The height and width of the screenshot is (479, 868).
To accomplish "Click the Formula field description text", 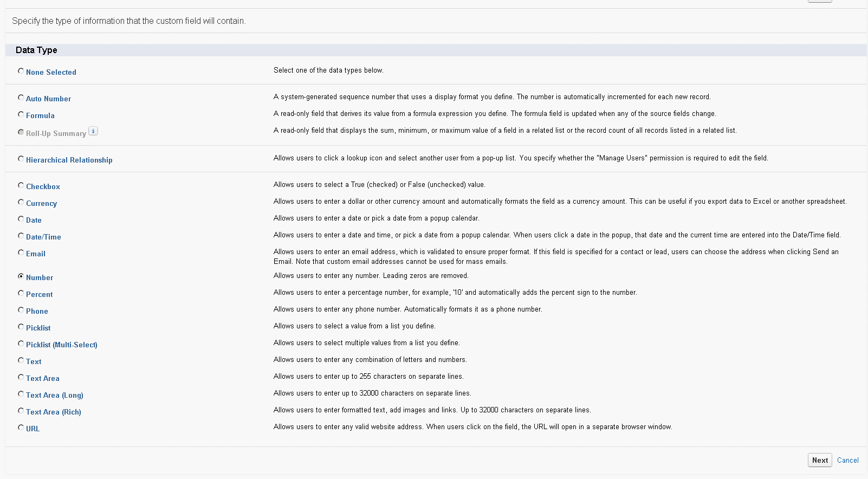I will [495, 114].
